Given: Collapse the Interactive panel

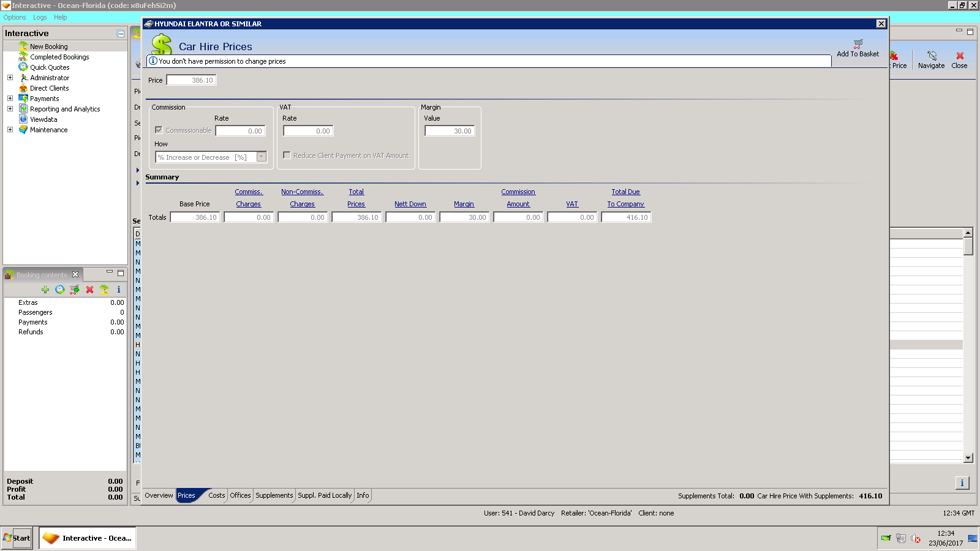Looking at the screenshot, I should click(121, 34).
